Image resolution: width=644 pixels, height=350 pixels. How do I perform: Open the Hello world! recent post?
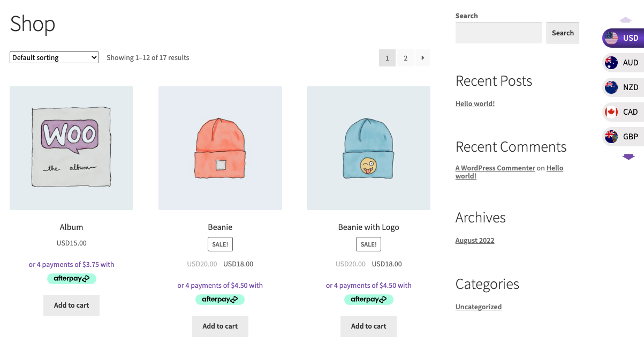coord(475,104)
